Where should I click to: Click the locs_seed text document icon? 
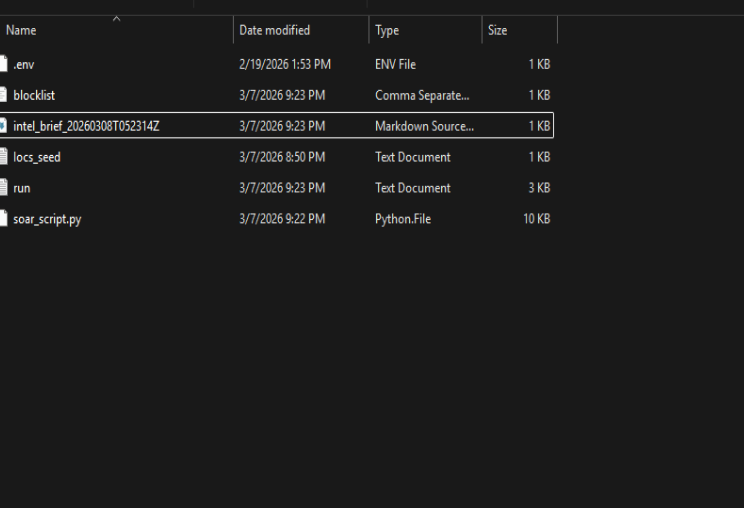pyautogui.click(x=4, y=157)
